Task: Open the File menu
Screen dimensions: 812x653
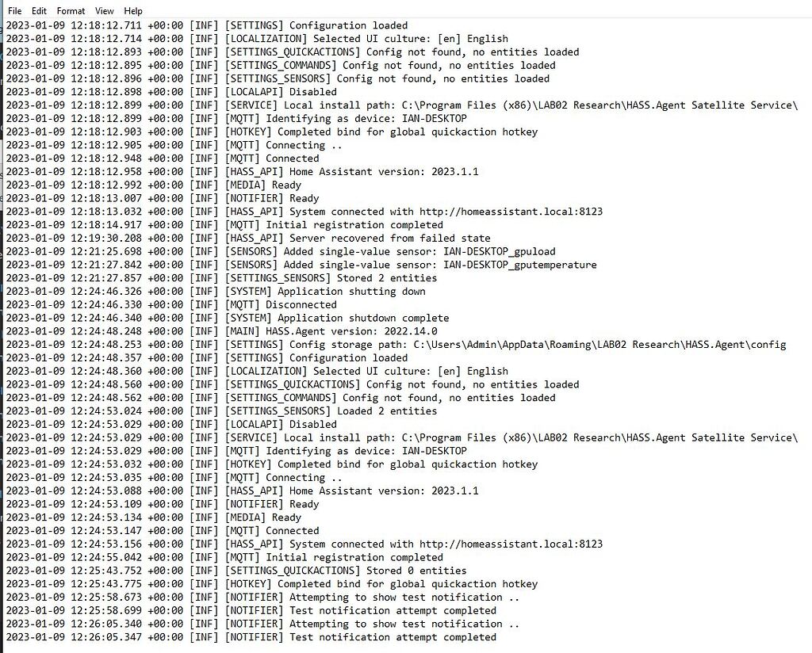Action: tap(13, 10)
